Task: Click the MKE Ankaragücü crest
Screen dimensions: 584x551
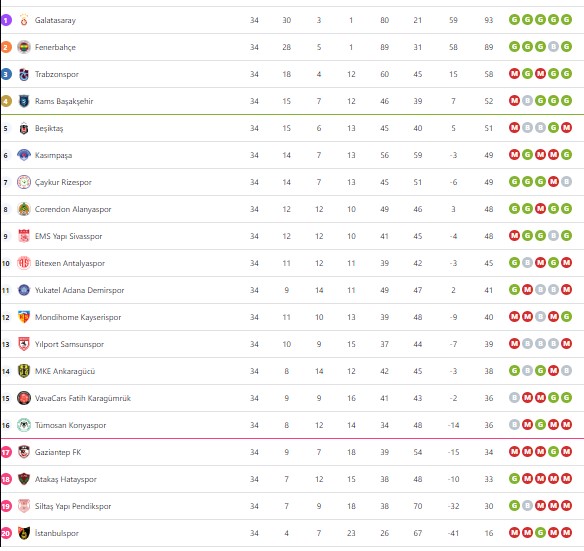Action: [x=24, y=371]
